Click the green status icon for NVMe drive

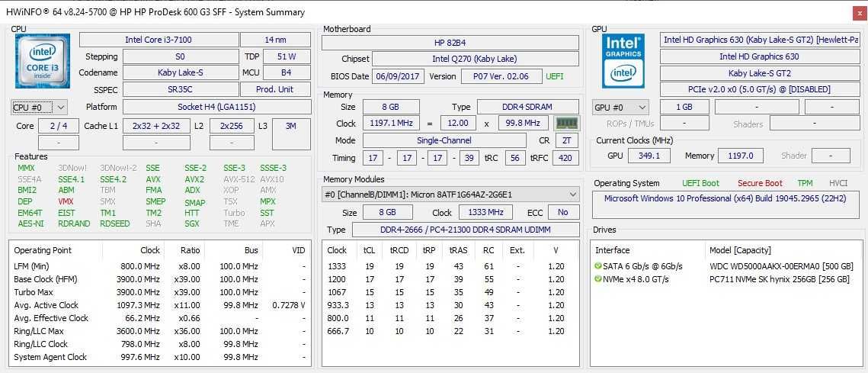(598, 279)
